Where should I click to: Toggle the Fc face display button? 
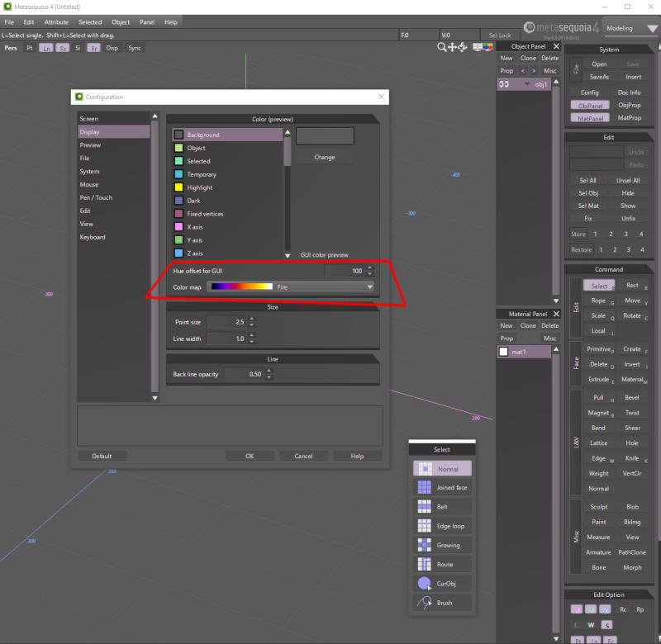pyautogui.click(x=62, y=48)
